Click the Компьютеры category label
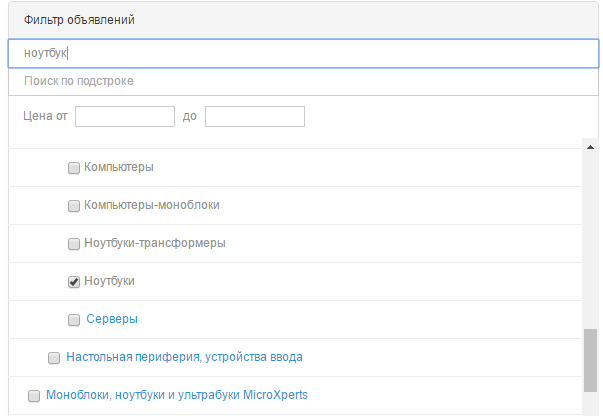Viewport: 603px width, 416px height. [x=119, y=167]
